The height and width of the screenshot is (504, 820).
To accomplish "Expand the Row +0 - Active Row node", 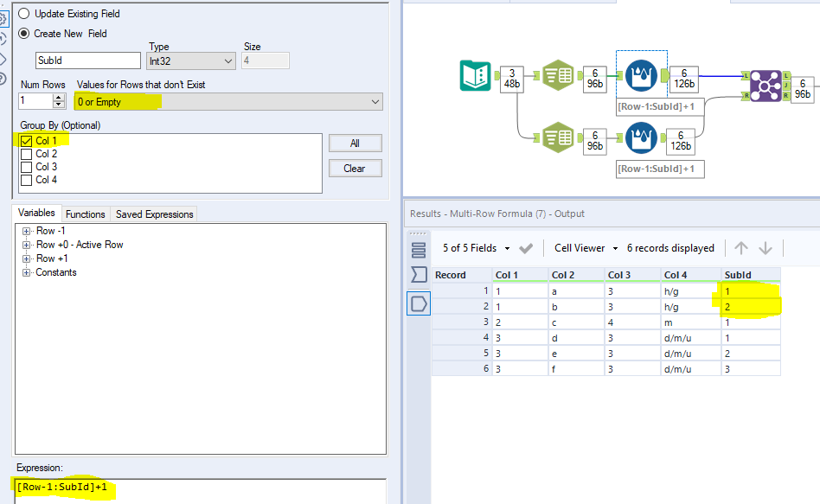I will point(27,245).
